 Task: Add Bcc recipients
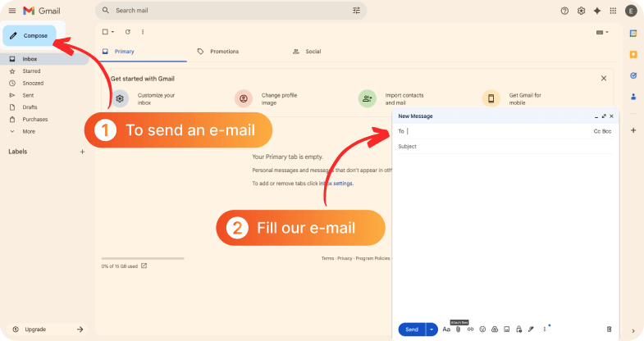pos(607,131)
